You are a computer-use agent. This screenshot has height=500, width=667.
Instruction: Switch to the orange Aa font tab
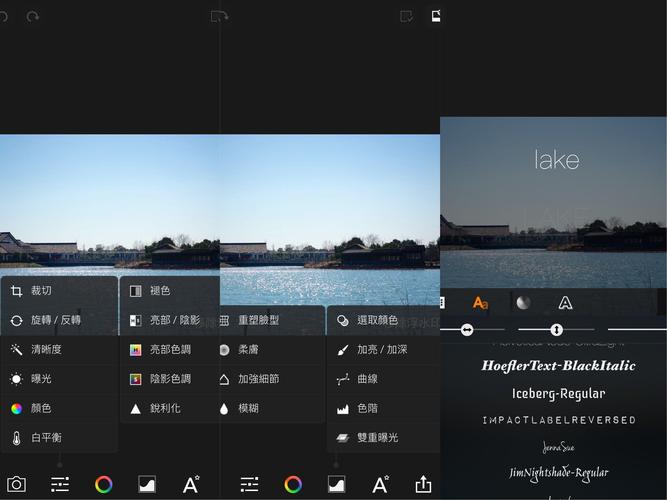click(x=480, y=302)
